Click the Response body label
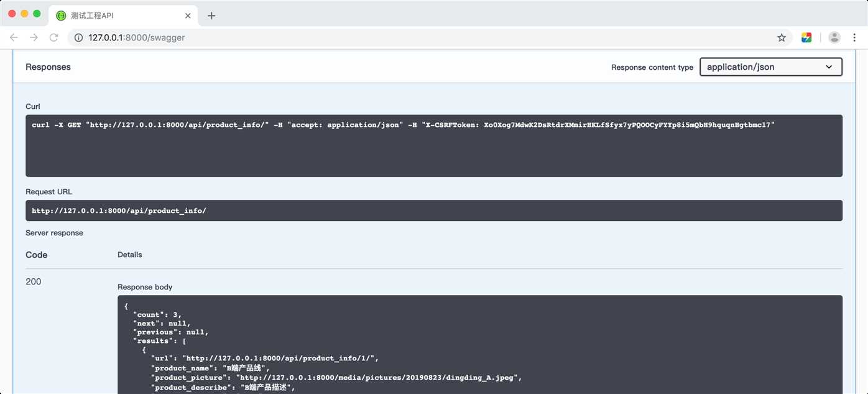Viewport: 868px width, 394px height. pos(145,287)
